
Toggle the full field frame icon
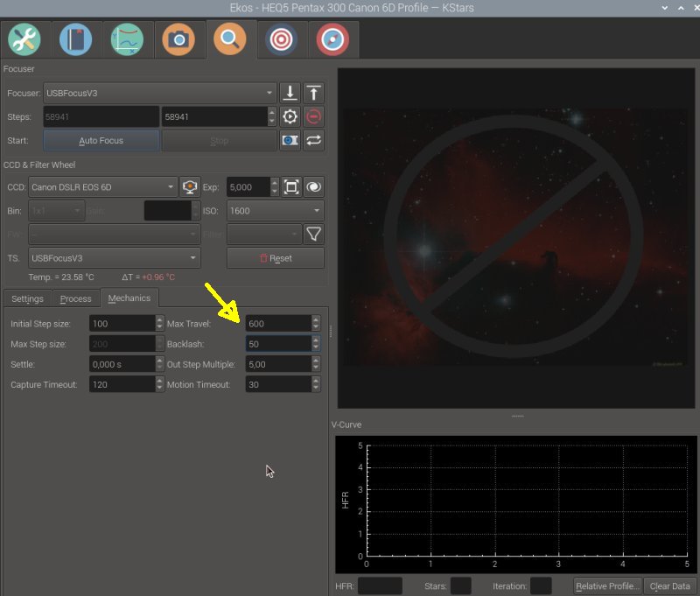[x=291, y=187]
